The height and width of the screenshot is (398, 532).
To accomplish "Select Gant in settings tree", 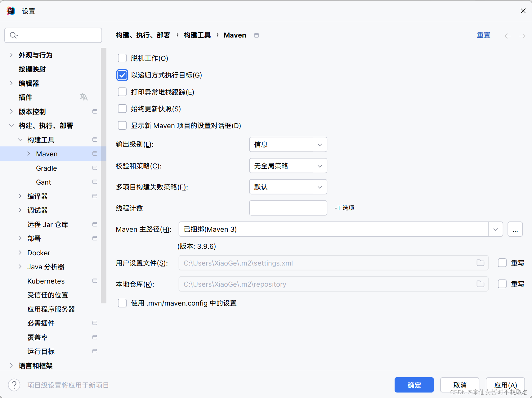I will (x=43, y=182).
